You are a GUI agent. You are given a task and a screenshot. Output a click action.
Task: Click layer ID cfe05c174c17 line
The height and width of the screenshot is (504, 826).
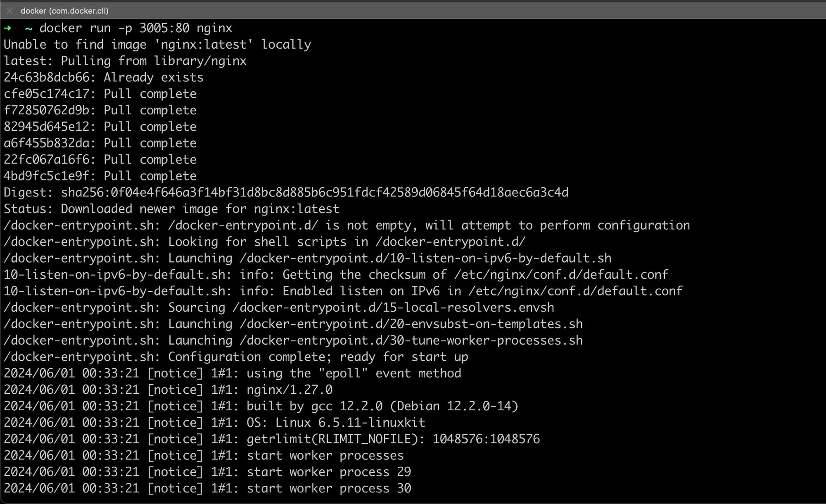tap(100, 94)
